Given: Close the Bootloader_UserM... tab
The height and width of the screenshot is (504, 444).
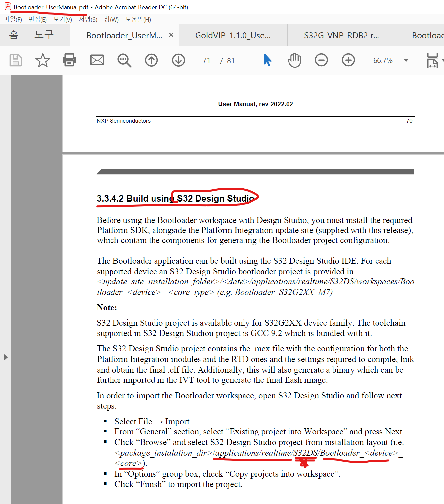Looking at the screenshot, I should [171, 35].
